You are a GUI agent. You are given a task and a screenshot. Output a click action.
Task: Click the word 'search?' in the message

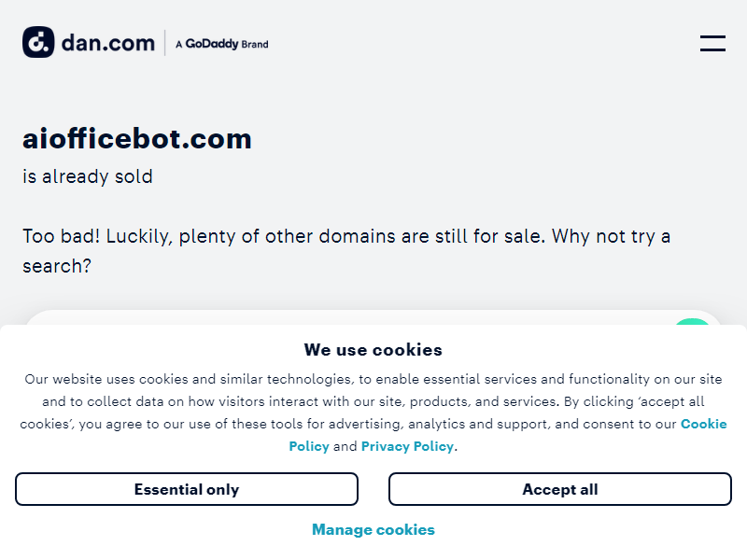[57, 266]
